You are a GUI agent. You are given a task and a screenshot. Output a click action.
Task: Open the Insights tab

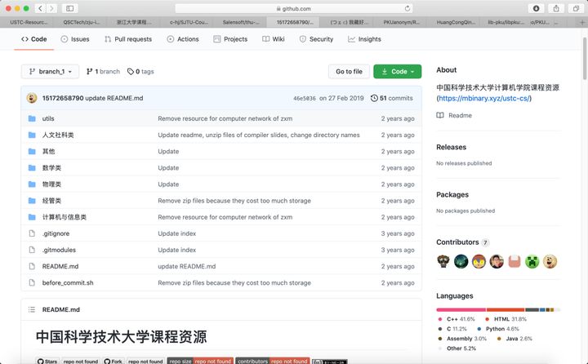coord(364,39)
